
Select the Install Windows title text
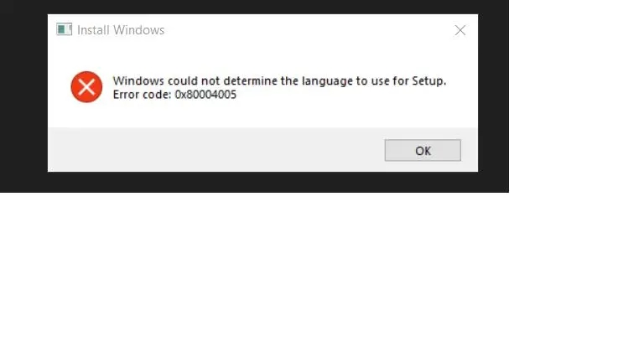[x=121, y=30]
